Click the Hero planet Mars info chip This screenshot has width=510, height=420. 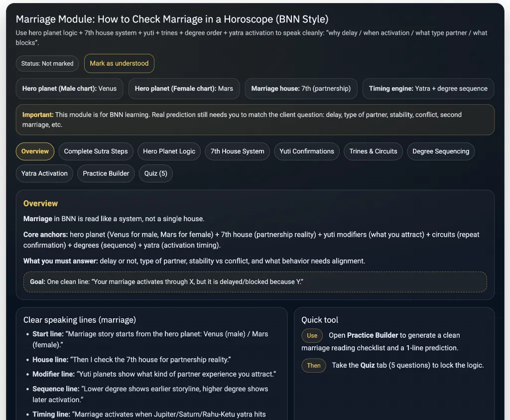pyautogui.click(x=184, y=88)
